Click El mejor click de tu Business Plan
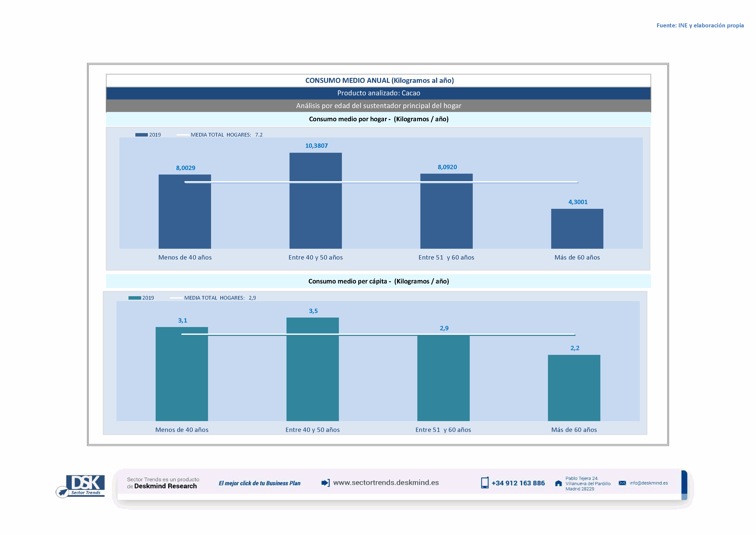The image size is (756, 535). (260, 483)
